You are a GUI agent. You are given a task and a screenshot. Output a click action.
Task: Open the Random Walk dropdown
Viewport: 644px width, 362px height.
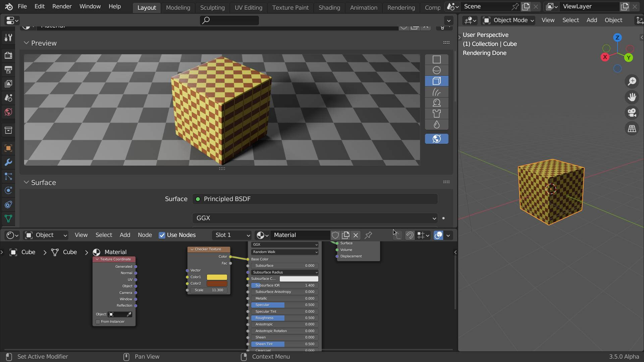[285, 252]
